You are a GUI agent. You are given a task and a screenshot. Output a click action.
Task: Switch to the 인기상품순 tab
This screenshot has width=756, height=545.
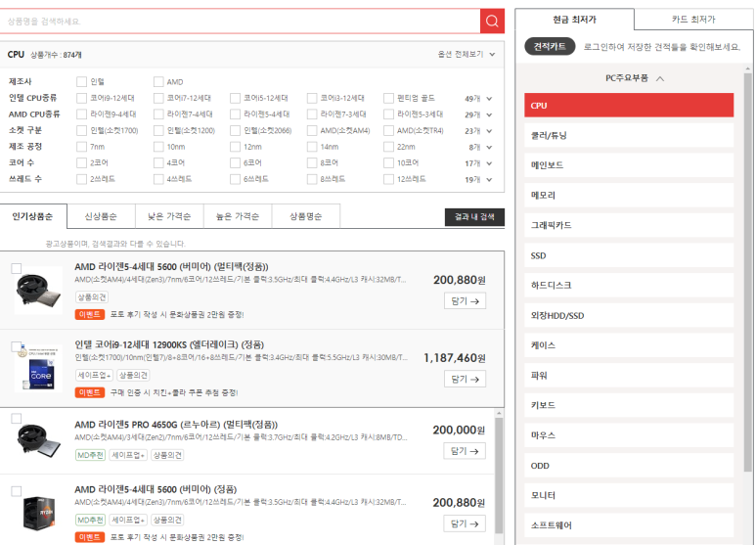pyautogui.click(x=33, y=216)
